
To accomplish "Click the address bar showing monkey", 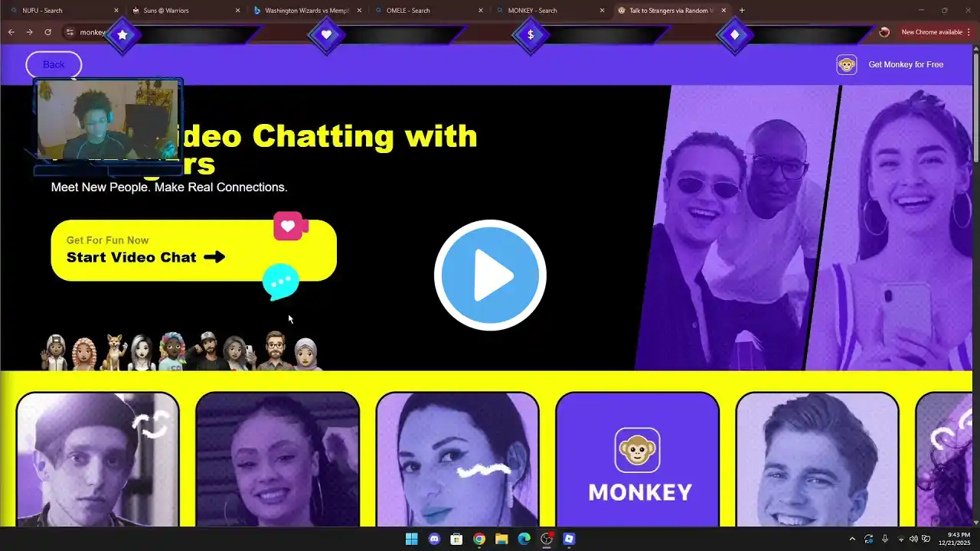I will pos(467,32).
